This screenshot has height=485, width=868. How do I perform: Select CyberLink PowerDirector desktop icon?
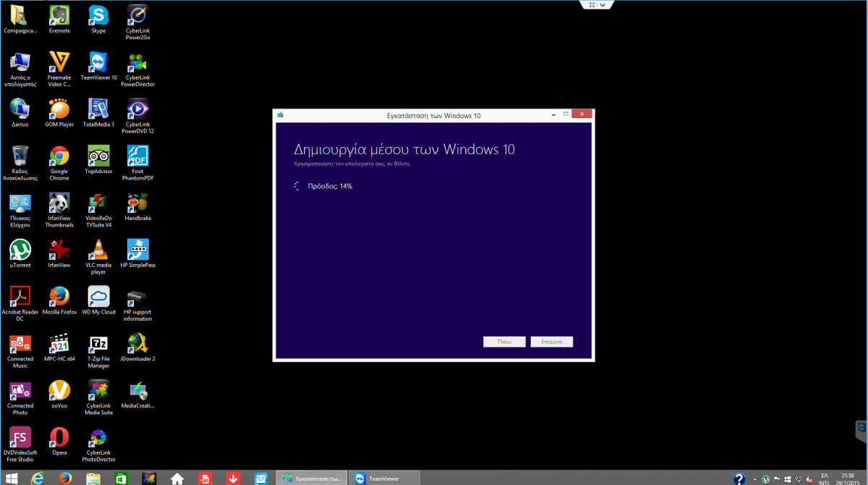point(137,69)
